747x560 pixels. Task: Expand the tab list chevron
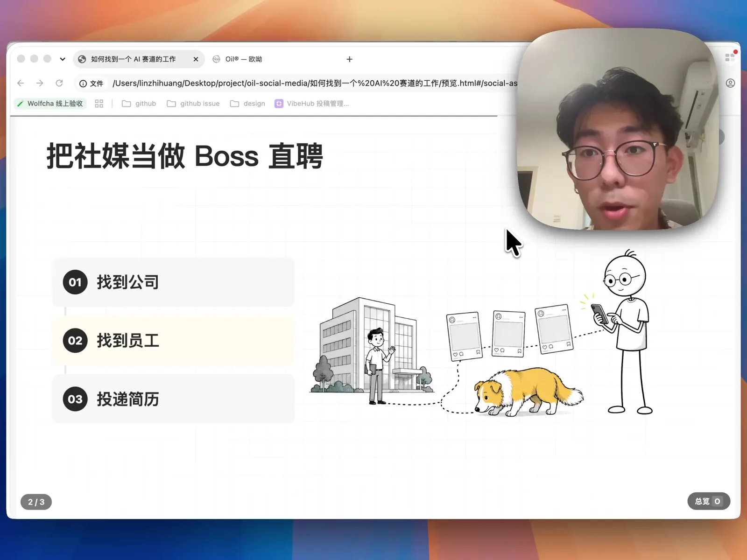click(x=63, y=59)
